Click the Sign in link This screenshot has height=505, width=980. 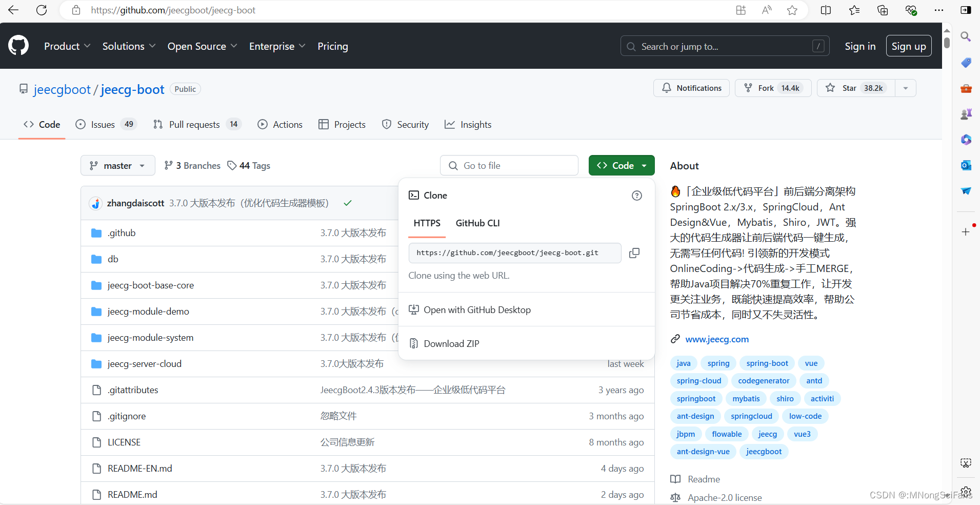[x=860, y=46]
